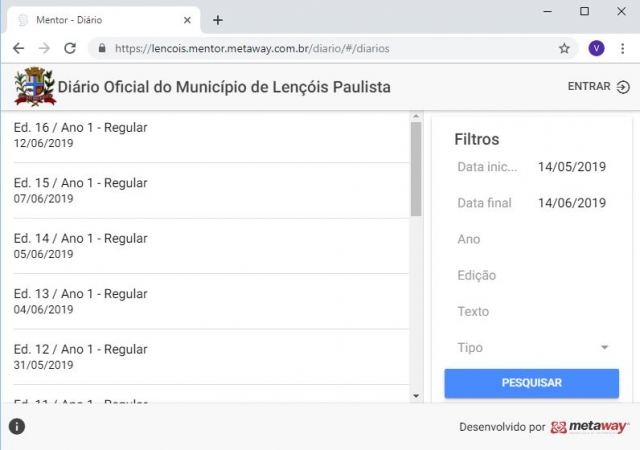Click the Ano filter field
This screenshot has width=640, height=450.
(532, 239)
